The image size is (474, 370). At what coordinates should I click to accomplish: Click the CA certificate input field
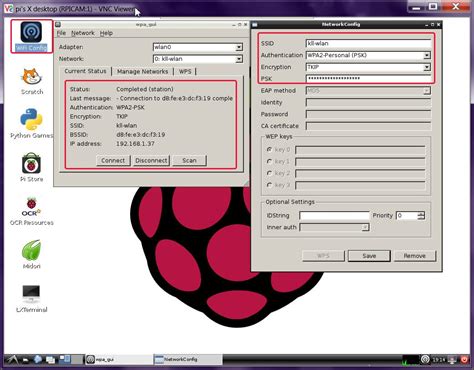(x=368, y=126)
